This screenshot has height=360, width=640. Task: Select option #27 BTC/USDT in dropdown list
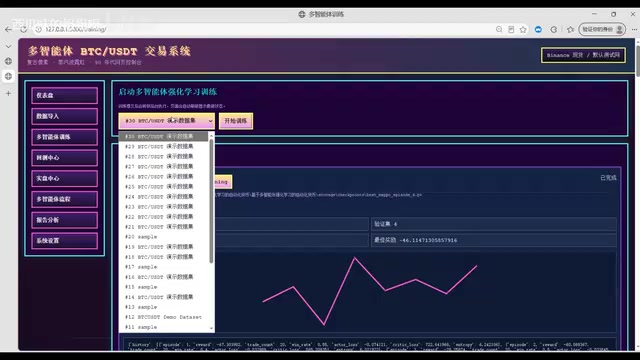(163, 167)
